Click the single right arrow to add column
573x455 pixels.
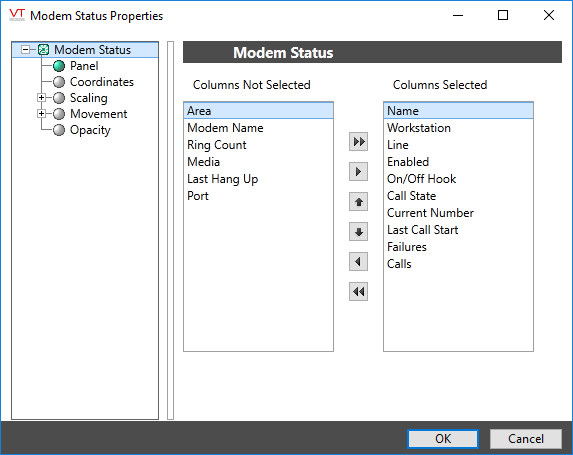click(x=358, y=171)
